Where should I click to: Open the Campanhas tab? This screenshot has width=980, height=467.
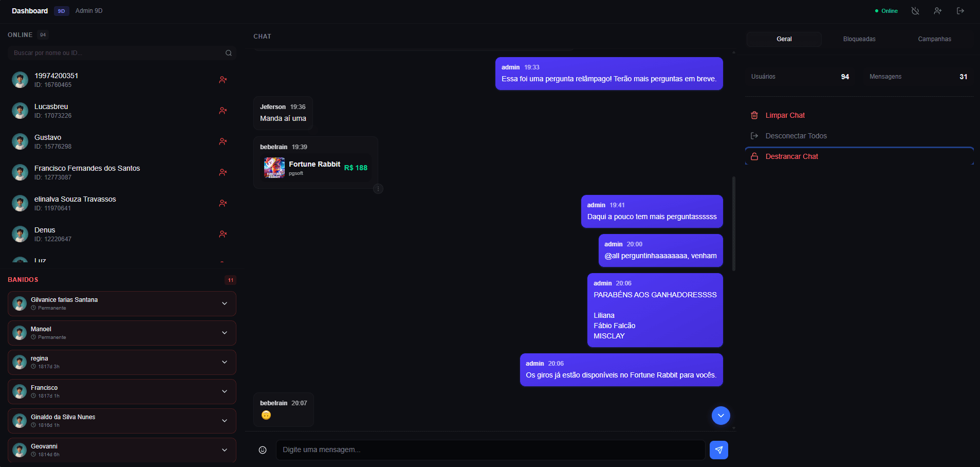pyautogui.click(x=934, y=39)
